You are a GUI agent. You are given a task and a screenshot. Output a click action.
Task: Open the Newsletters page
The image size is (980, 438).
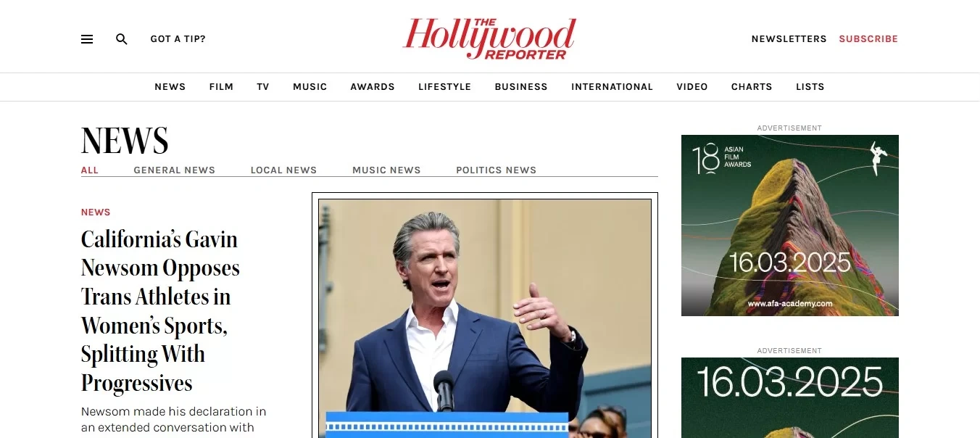click(x=789, y=39)
